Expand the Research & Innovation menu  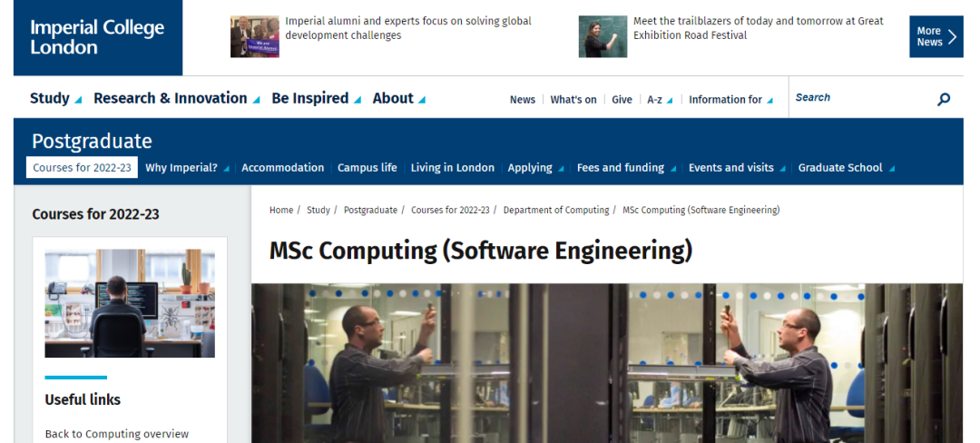tap(177, 98)
